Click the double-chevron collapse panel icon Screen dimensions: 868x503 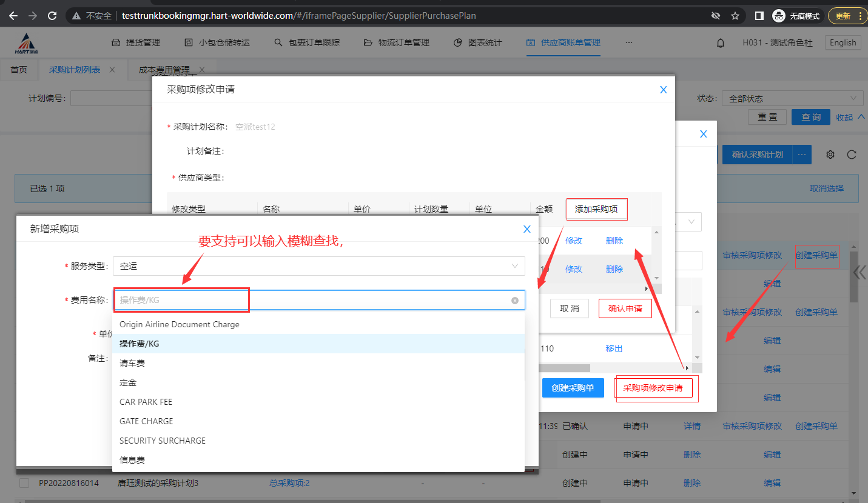tap(859, 272)
